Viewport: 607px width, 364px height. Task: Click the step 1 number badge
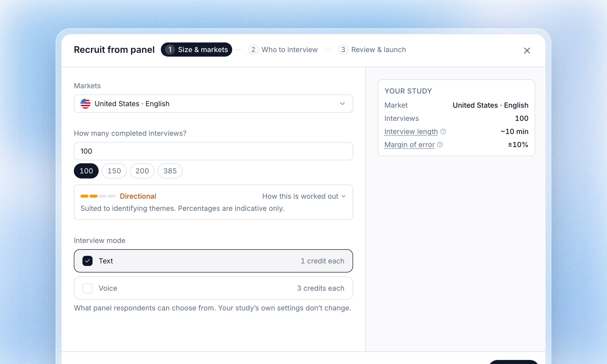pyautogui.click(x=170, y=50)
